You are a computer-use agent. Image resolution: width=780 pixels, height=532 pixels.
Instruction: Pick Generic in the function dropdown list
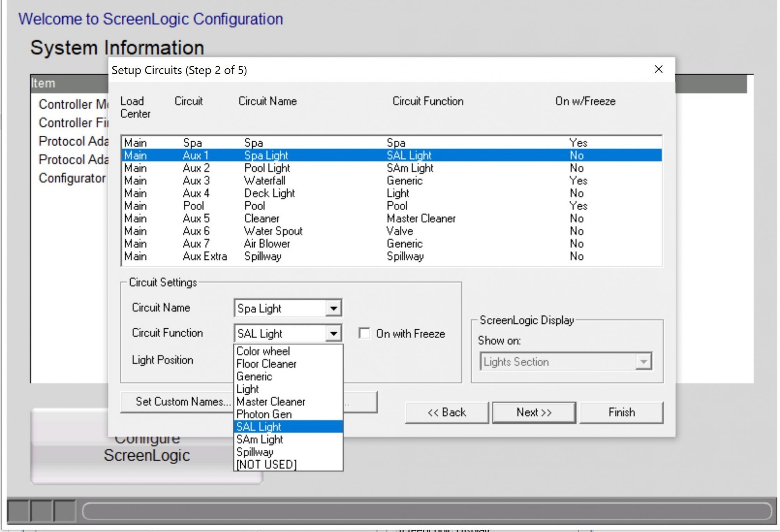click(288, 376)
